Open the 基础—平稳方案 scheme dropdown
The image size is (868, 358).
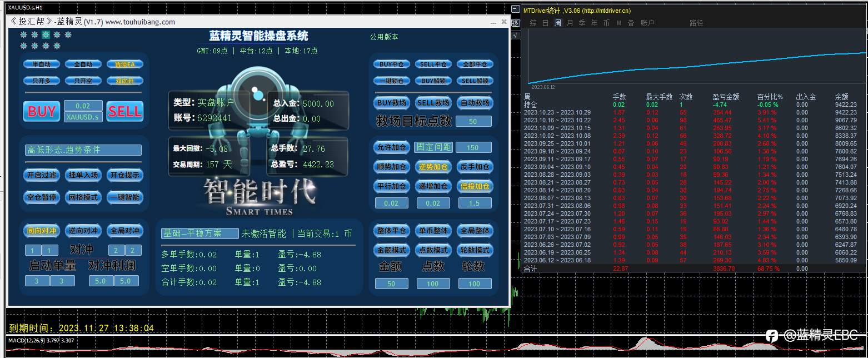point(200,233)
